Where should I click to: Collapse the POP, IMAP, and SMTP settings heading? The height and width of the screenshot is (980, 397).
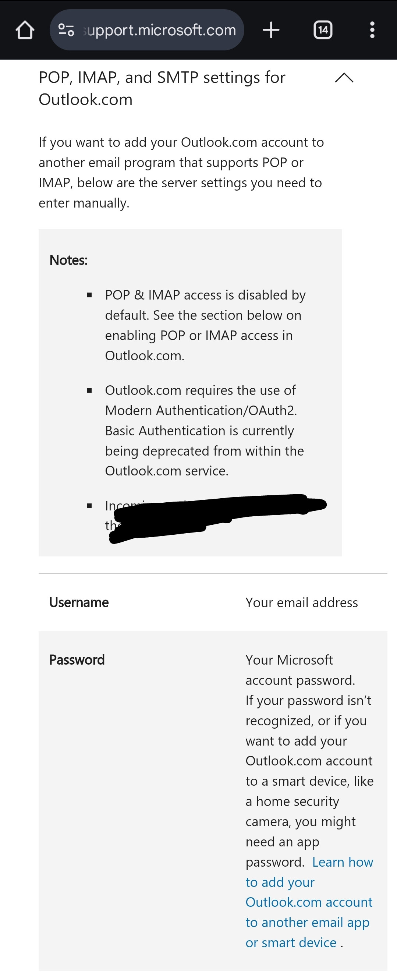tap(162, 88)
